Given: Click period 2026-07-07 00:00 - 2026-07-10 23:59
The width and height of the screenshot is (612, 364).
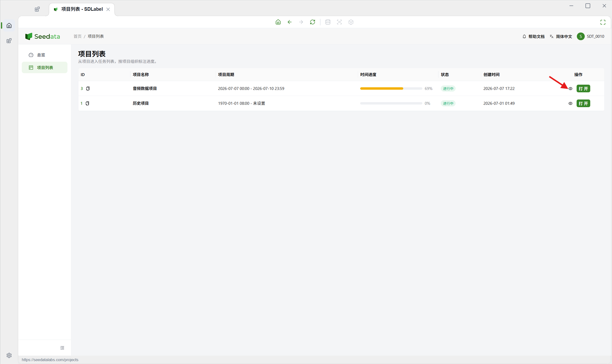Looking at the screenshot, I should [251, 88].
